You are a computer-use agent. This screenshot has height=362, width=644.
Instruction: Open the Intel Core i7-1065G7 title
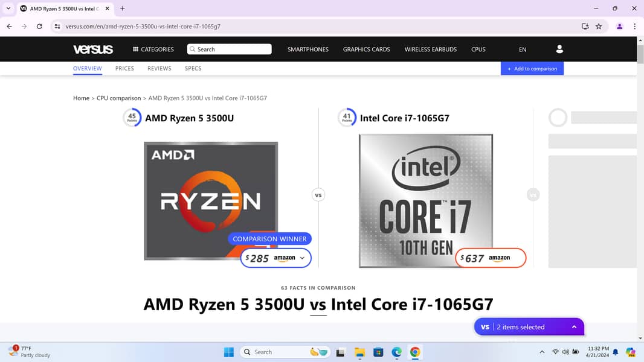click(x=405, y=118)
